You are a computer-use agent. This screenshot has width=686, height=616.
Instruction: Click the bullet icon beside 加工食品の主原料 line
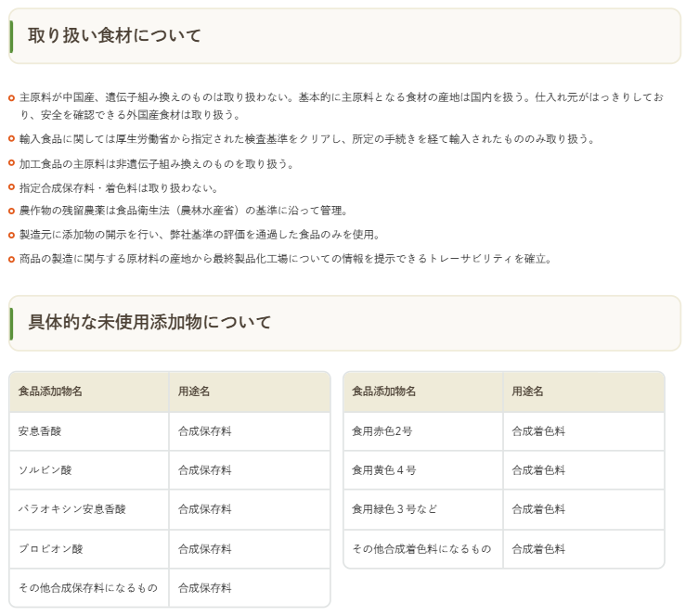(11, 163)
